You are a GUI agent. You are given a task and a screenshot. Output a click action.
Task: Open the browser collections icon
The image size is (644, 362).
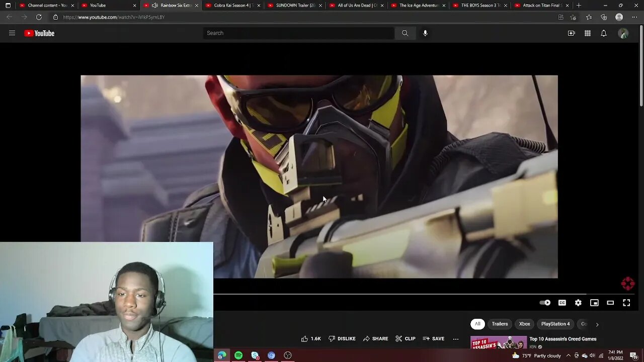pos(604,17)
